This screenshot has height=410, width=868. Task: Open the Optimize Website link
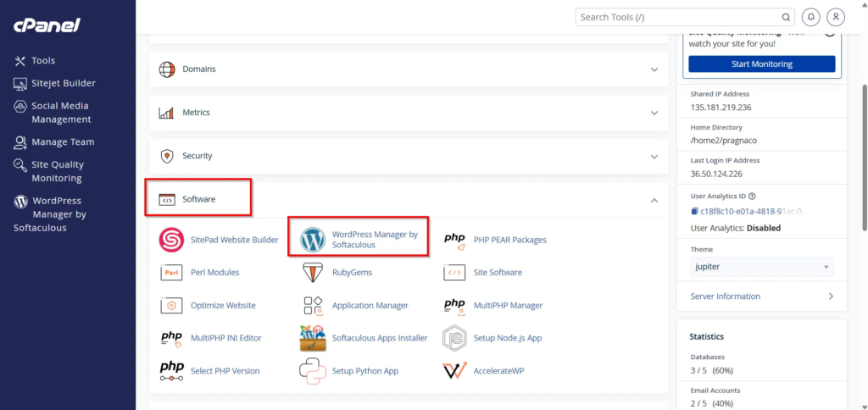tap(223, 306)
